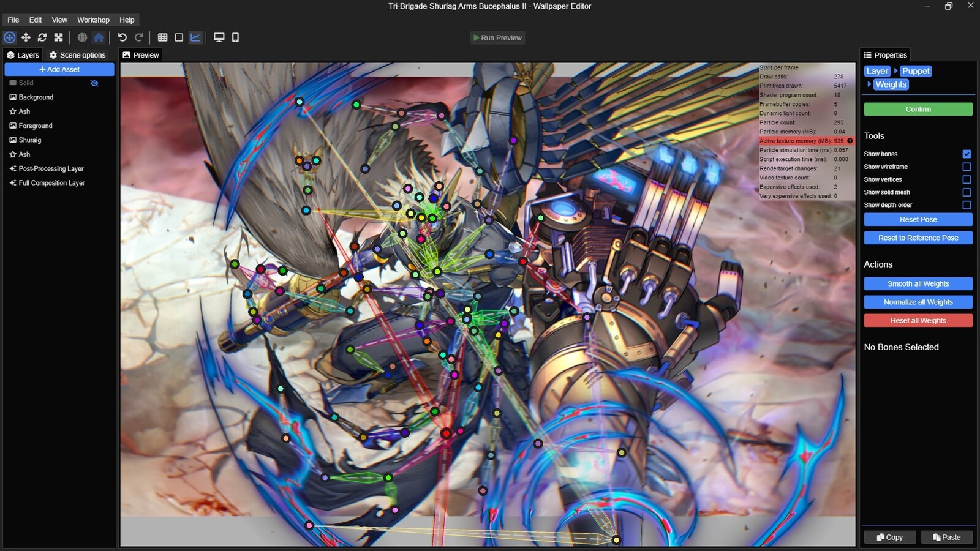This screenshot has height=551, width=980.
Task: Show the hidden Solid layer
Action: click(94, 83)
